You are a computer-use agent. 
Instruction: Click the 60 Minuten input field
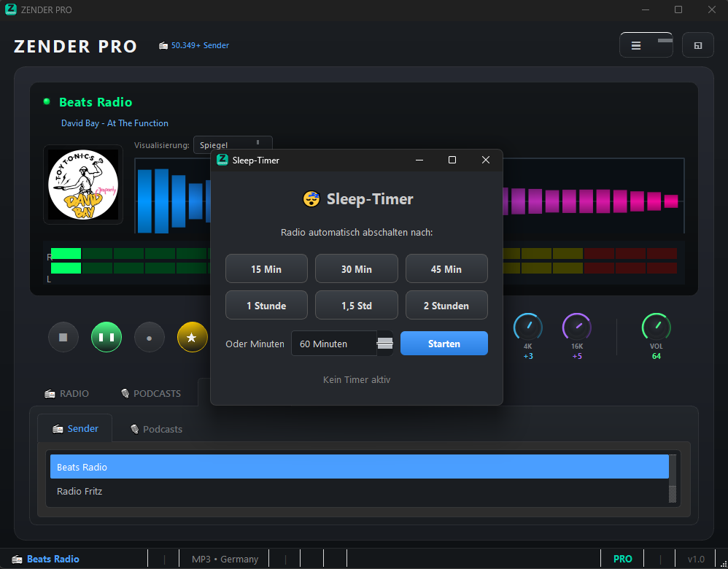coord(333,344)
